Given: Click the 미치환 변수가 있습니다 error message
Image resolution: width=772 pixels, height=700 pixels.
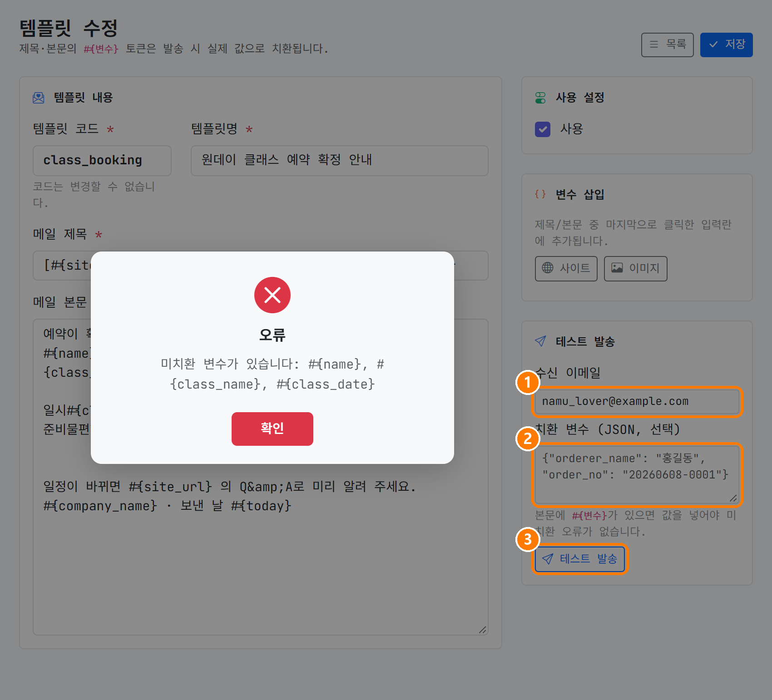Looking at the screenshot, I should 272,374.
